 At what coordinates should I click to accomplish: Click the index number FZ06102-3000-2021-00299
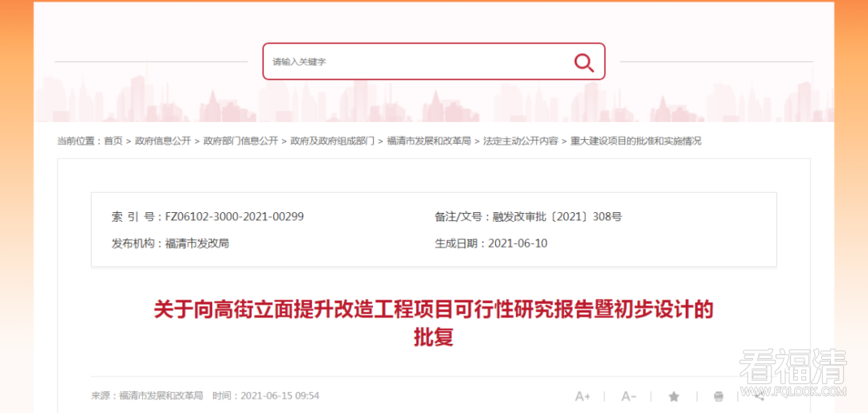tap(234, 217)
